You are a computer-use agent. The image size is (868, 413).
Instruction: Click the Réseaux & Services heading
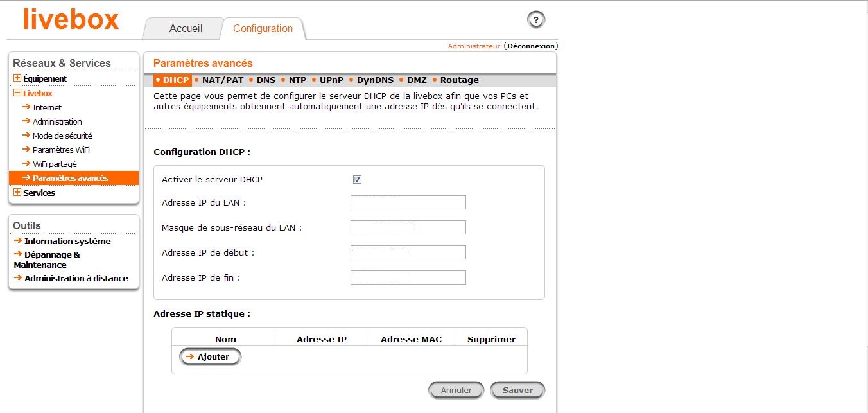[62, 63]
